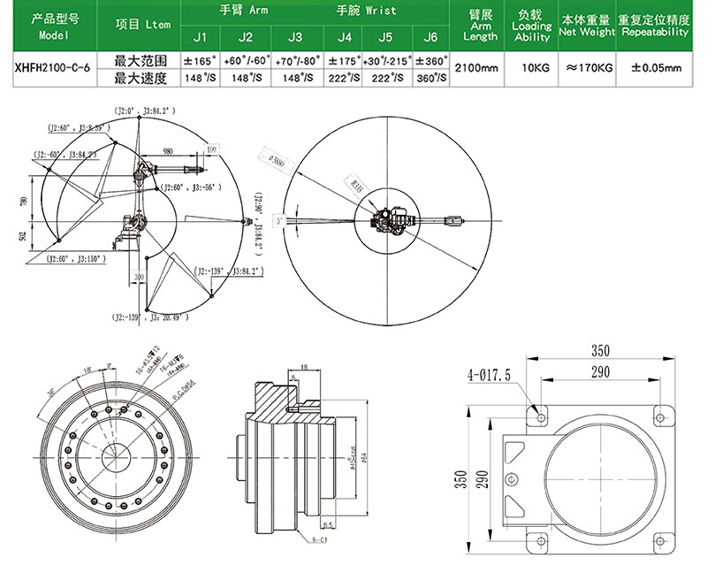Click the ≈170KG net weight cell
707x588 pixels.
pos(587,69)
